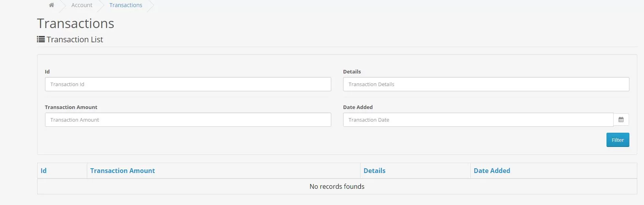Focus the Transaction Amount input field

(188, 120)
